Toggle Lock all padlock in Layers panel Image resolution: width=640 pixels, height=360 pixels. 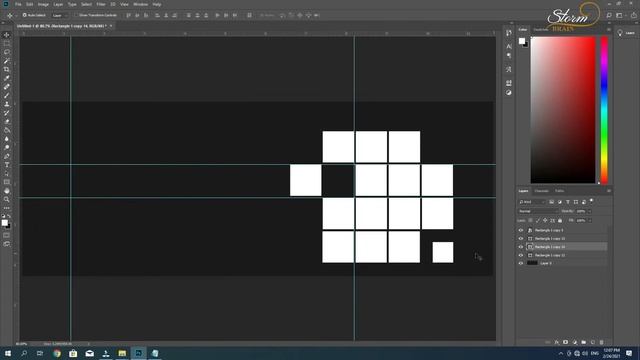click(560, 220)
